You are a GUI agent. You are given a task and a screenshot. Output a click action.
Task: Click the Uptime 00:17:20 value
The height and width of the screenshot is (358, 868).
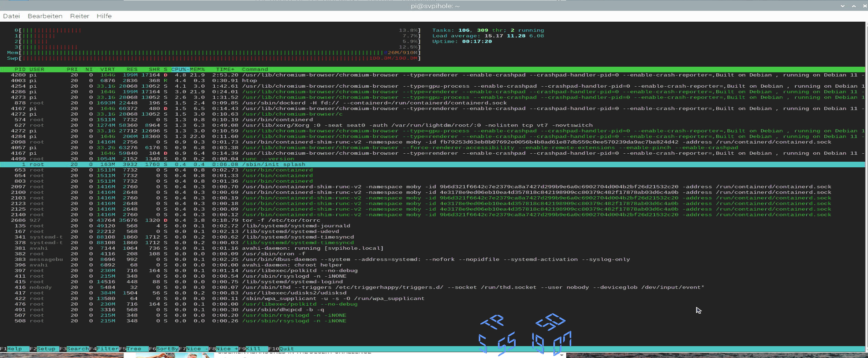477,41
